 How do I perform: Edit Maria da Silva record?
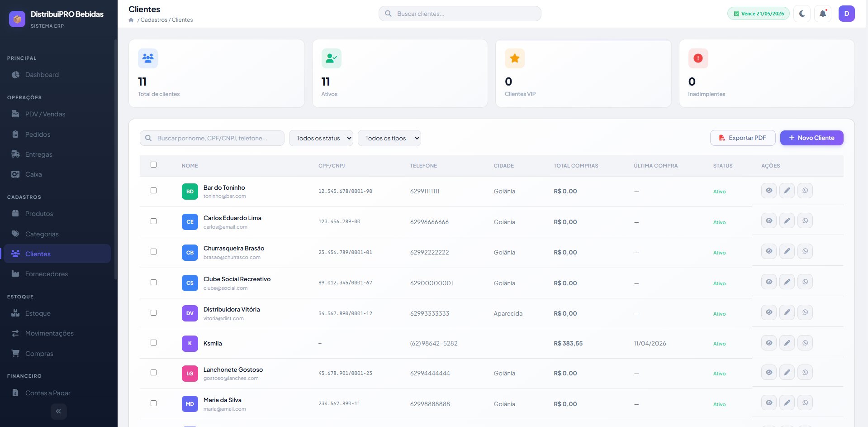(787, 403)
